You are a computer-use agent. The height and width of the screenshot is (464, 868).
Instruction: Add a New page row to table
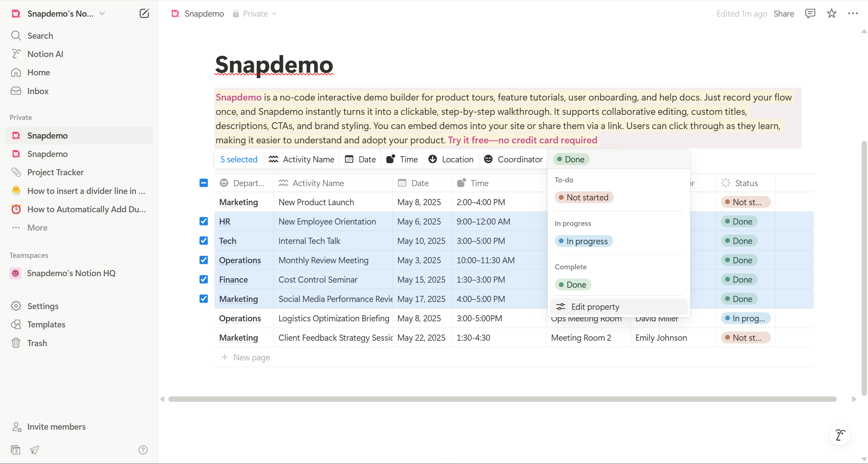point(251,357)
